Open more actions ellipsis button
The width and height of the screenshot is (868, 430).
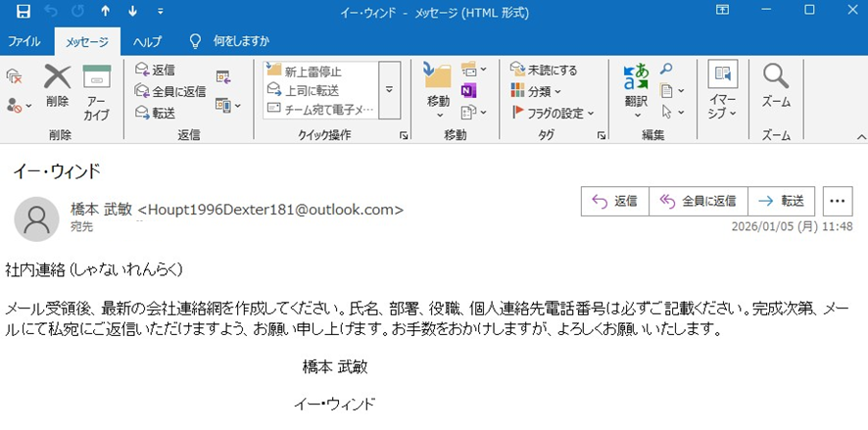pos(837,201)
